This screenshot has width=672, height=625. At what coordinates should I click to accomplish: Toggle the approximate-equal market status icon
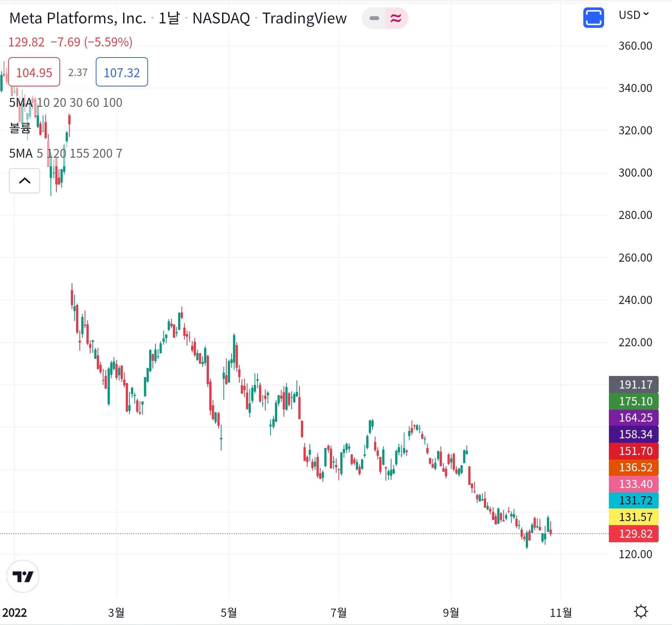(x=396, y=18)
